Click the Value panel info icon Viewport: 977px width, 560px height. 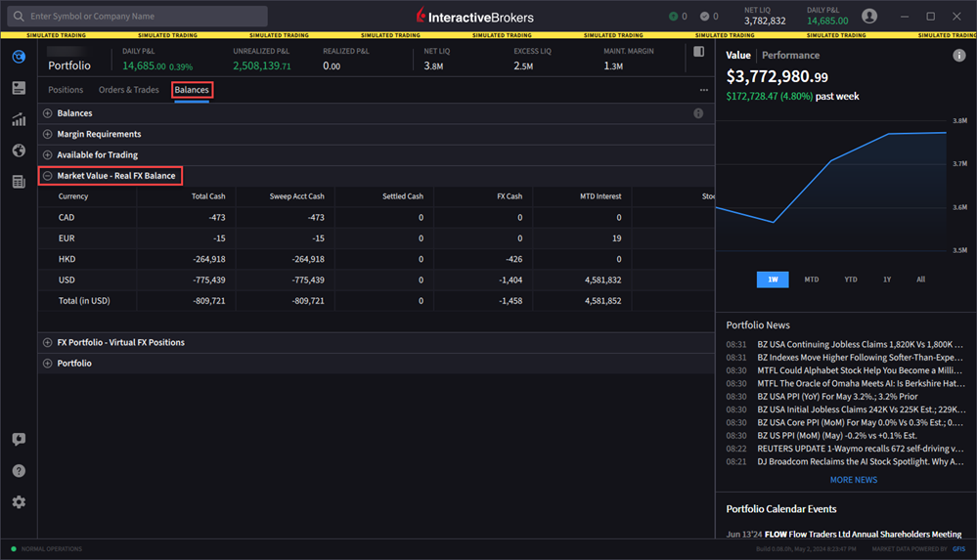(958, 56)
